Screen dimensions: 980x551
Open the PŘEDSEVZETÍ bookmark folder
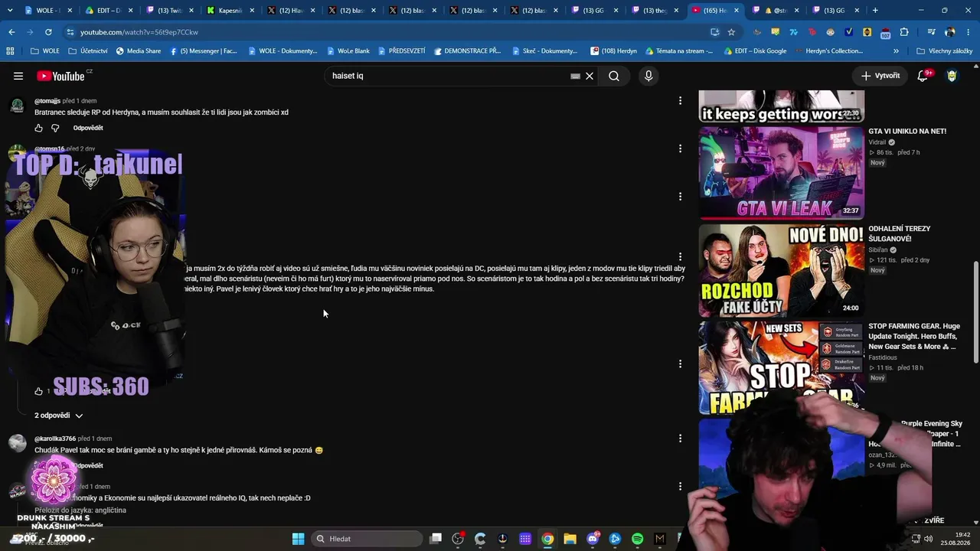point(401,51)
